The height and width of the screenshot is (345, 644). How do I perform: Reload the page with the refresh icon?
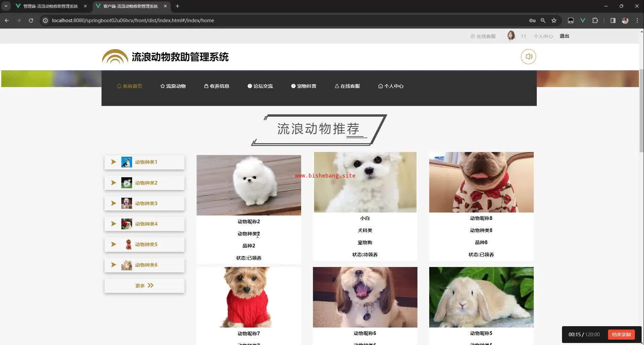[x=31, y=21]
